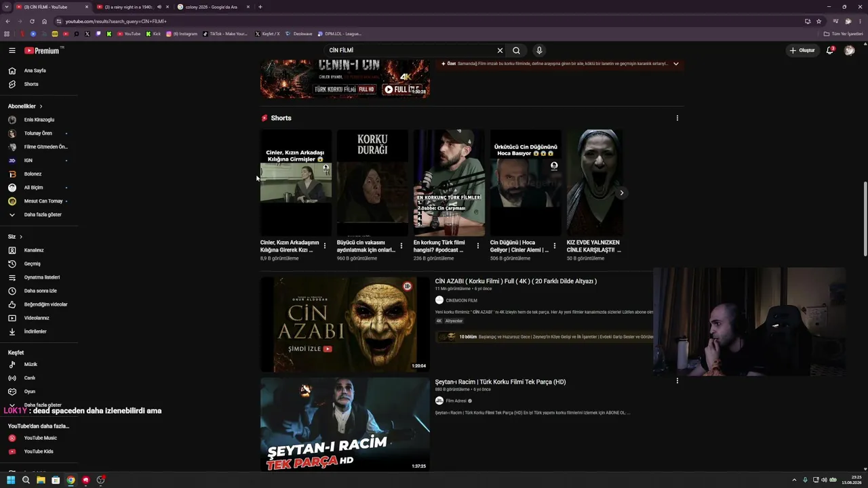Viewport: 868px width, 488px height.
Task: Start voice search with microphone
Action: 539,50
